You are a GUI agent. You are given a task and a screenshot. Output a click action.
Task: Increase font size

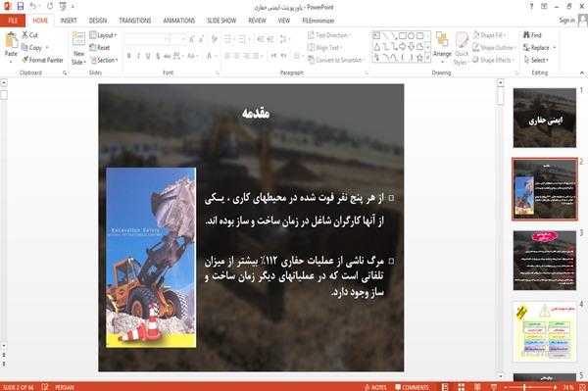click(192, 39)
